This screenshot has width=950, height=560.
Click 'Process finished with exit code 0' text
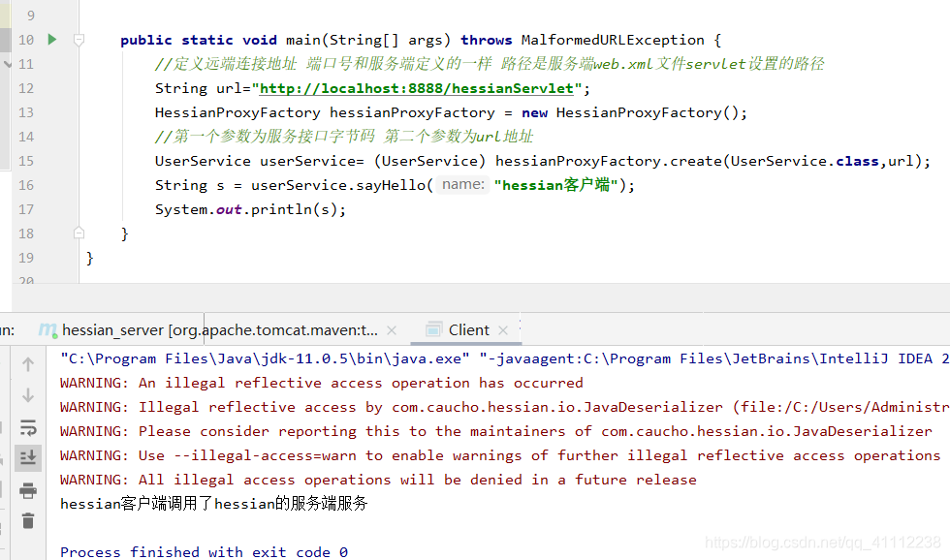tap(204, 552)
